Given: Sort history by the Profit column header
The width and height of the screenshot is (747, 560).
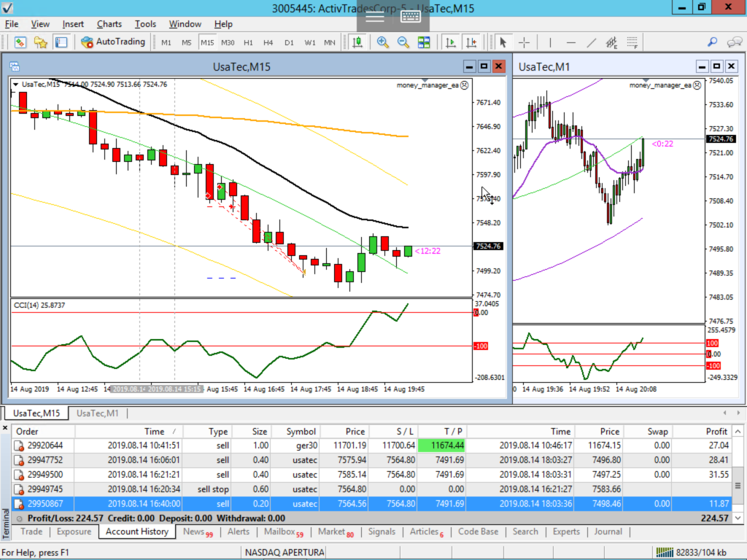Looking at the screenshot, I should pyautogui.click(x=702, y=432).
